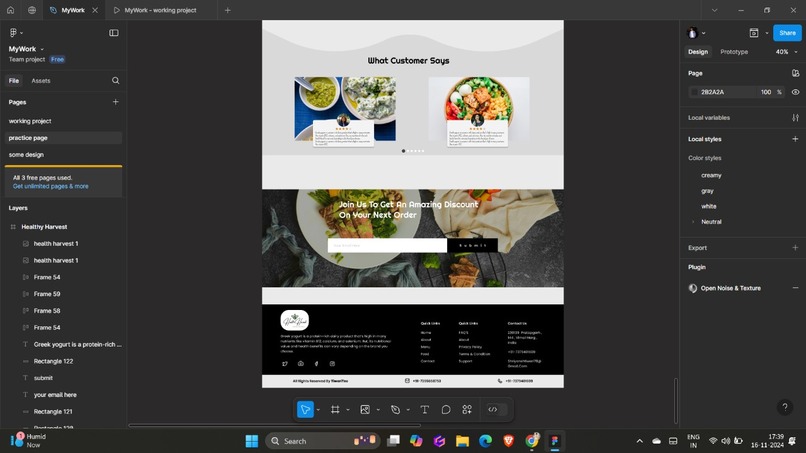Open the Figma main menu icon
Viewport: 806px width, 453px height.
point(13,32)
